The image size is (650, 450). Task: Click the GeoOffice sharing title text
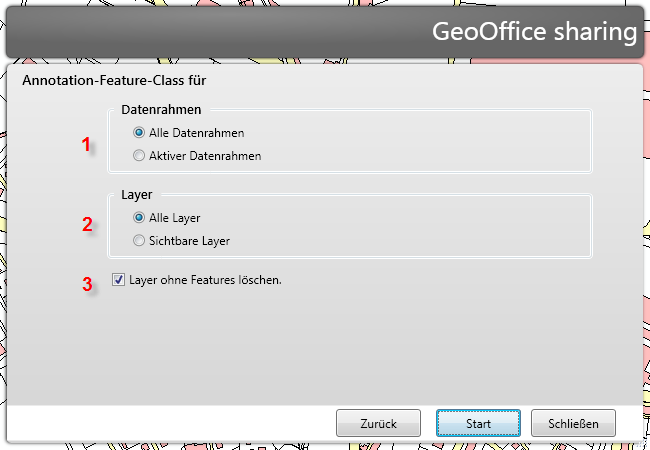(534, 31)
